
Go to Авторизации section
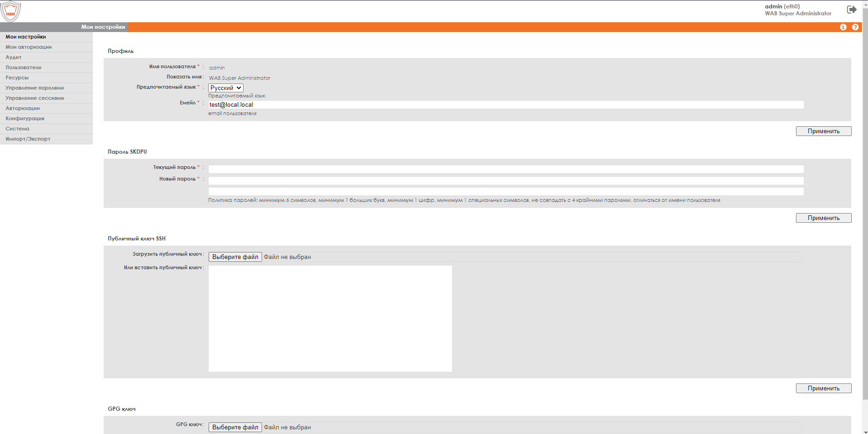pyautogui.click(x=46, y=108)
